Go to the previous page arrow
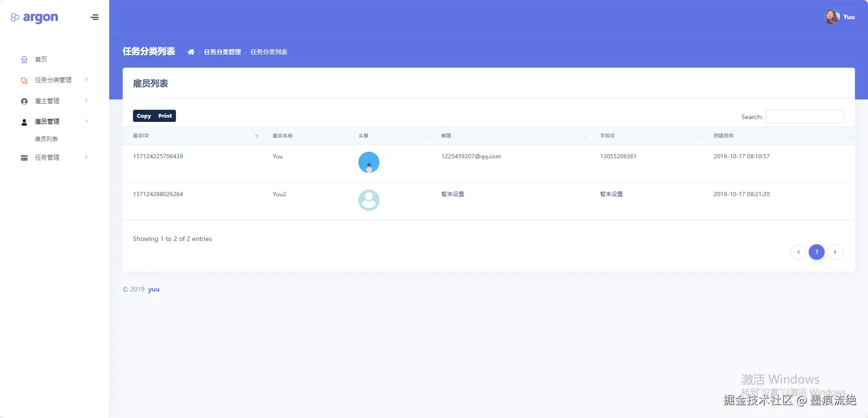Image resolution: width=868 pixels, height=418 pixels. 798,252
